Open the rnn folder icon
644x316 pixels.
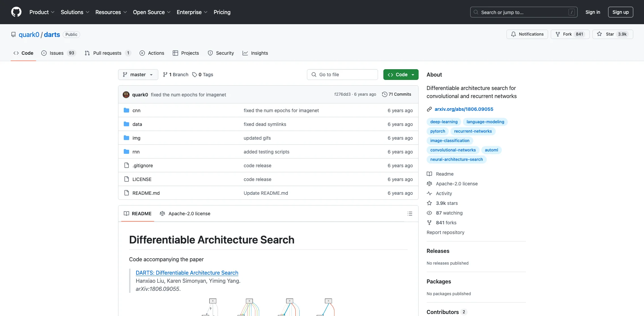tap(126, 151)
